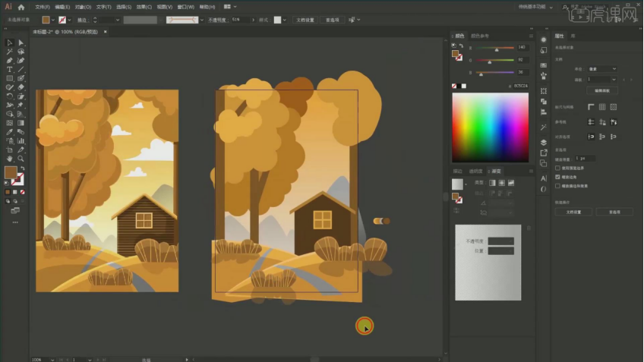This screenshot has width=644, height=362.
Task: Select the Type tool in toolbar
Action: [9, 69]
